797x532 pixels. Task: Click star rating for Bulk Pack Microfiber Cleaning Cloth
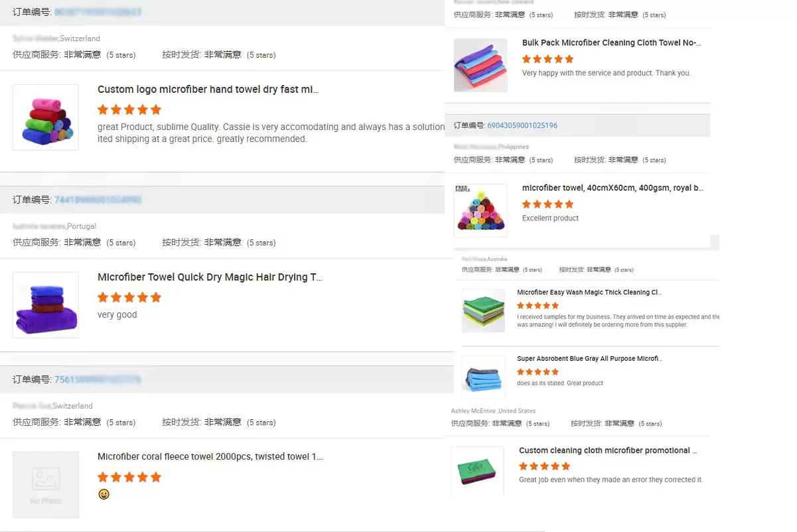(547, 59)
